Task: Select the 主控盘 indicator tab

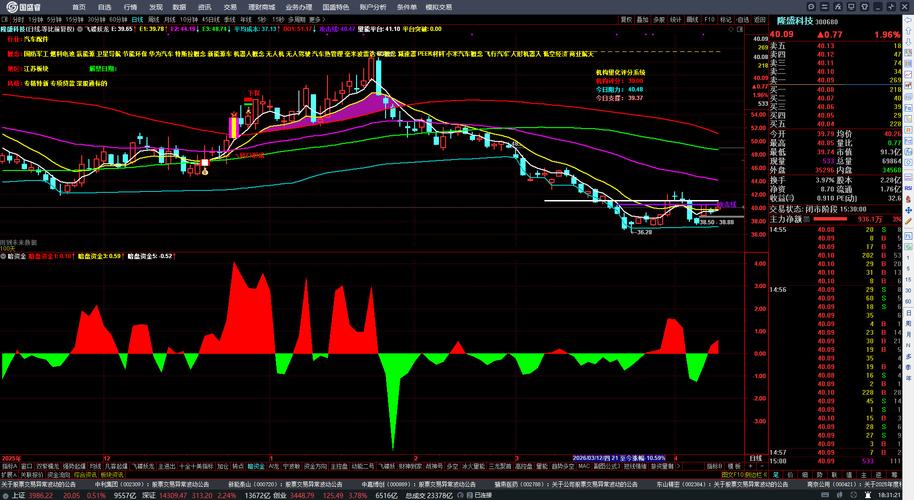Action: point(339,466)
